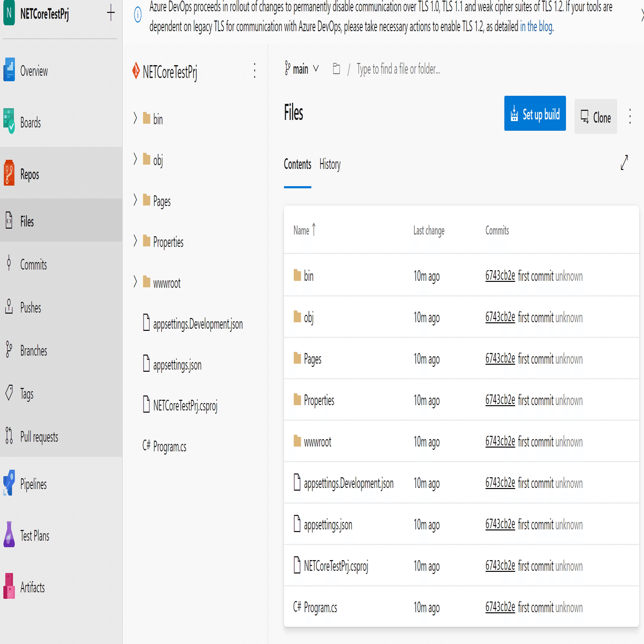Click the plus icon next to the project name
644x644 pixels.
coord(111,13)
